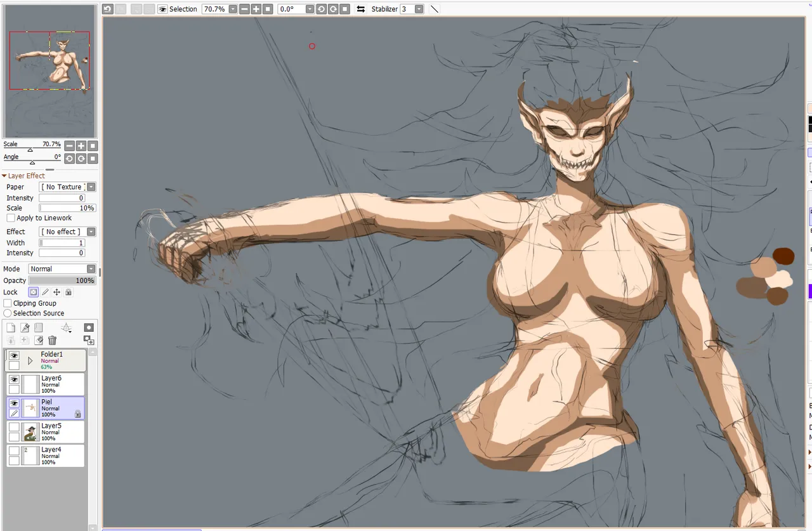Click the layer Opacity slider bar
The image size is (812, 531).
pos(62,280)
